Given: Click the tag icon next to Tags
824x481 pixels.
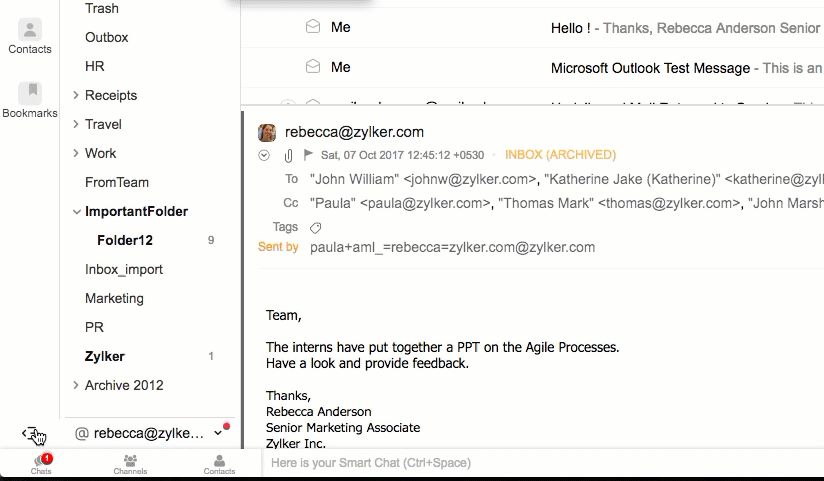Looking at the screenshot, I should tap(316, 228).
